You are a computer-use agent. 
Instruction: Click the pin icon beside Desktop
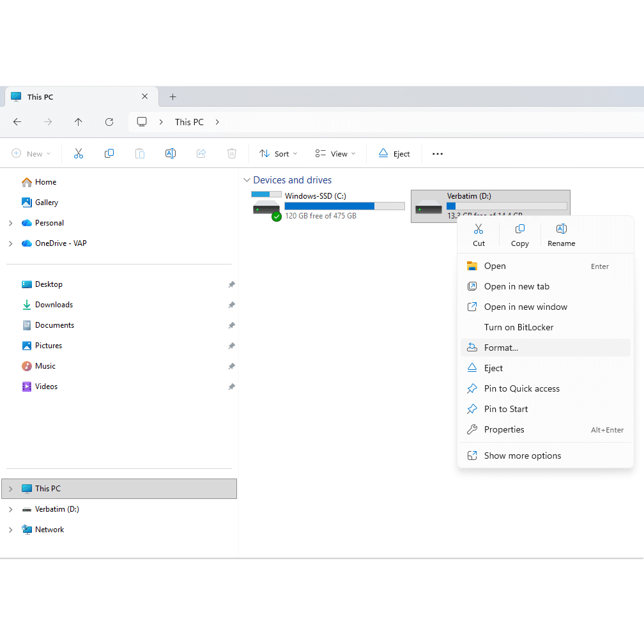tap(232, 284)
